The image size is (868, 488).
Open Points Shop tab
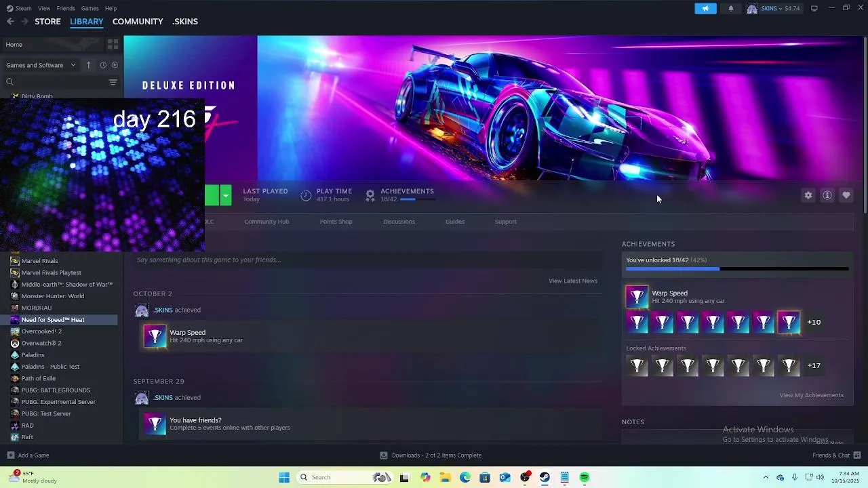[336, 222]
